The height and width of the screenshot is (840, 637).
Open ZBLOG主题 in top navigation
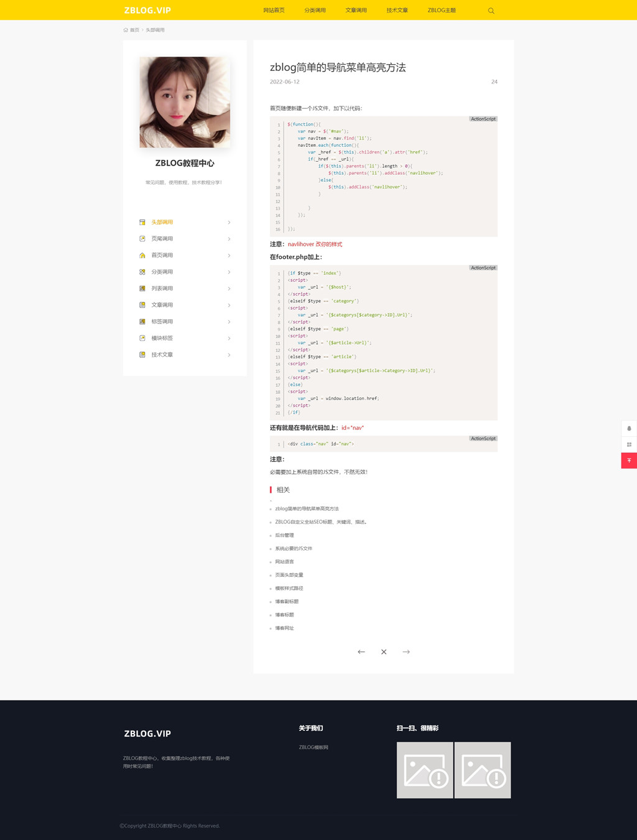pos(442,11)
